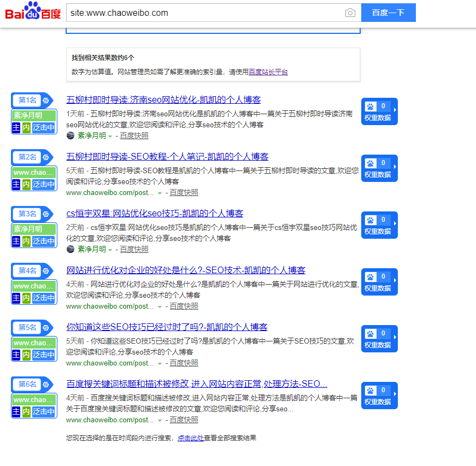The image size is (476, 466).
Task: Open result 百度搜关键词标题和描述被修改
Action: point(196,384)
